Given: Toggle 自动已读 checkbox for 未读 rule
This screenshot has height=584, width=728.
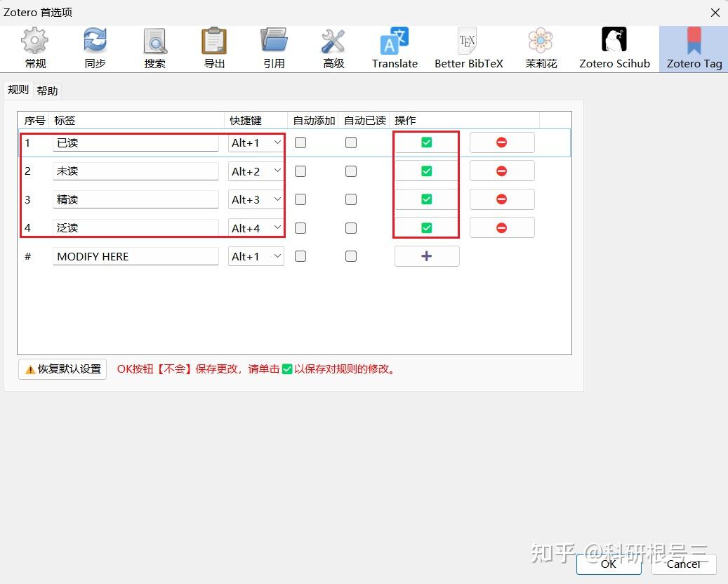Looking at the screenshot, I should (x=351, y=171).
